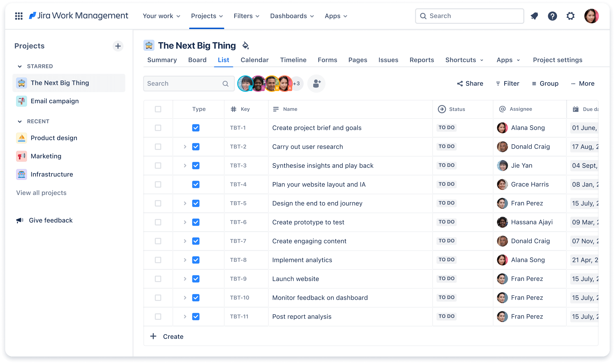The width and height of the screenshot is (615, 364).
Task: Click the Share icon button
Action: 460,83
